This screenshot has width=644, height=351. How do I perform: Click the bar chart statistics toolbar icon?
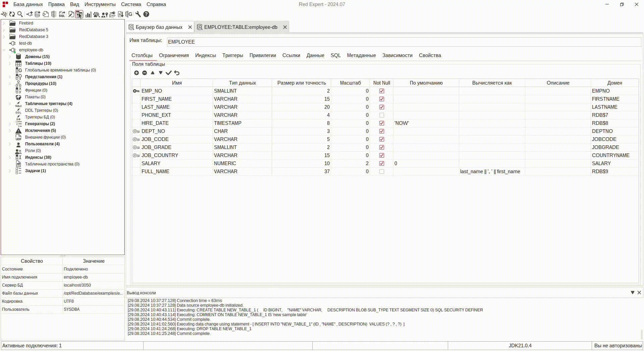tap(88, 14)
